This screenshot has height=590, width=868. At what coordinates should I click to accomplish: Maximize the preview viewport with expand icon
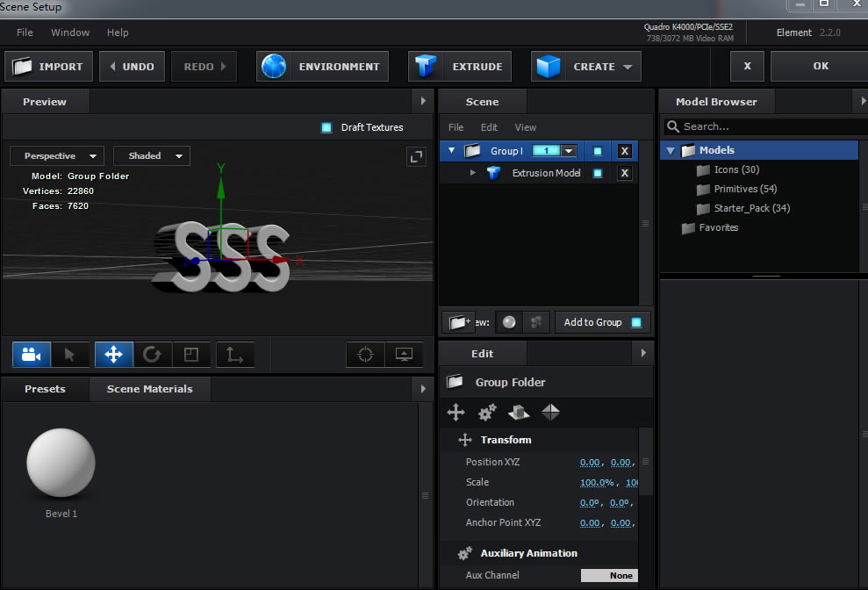(416, 156)
